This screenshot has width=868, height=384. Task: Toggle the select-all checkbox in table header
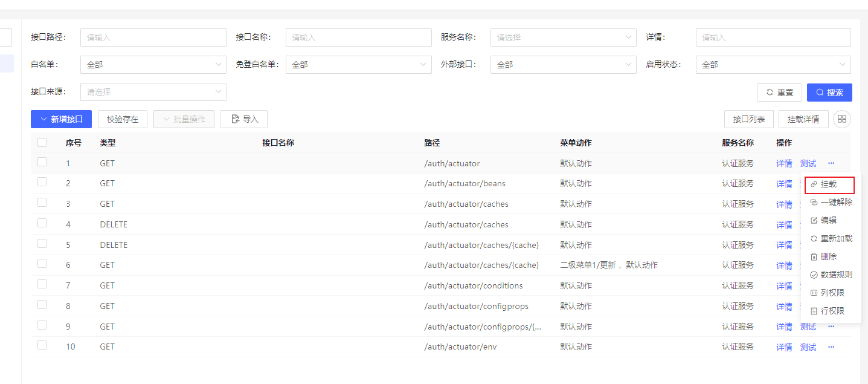42,143
